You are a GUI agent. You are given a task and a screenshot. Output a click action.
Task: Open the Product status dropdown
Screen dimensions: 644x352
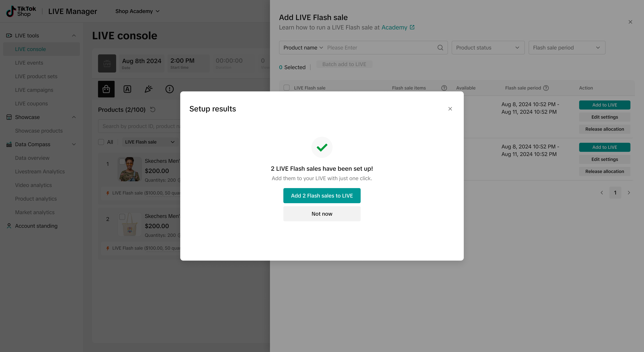tap(488, 48)
